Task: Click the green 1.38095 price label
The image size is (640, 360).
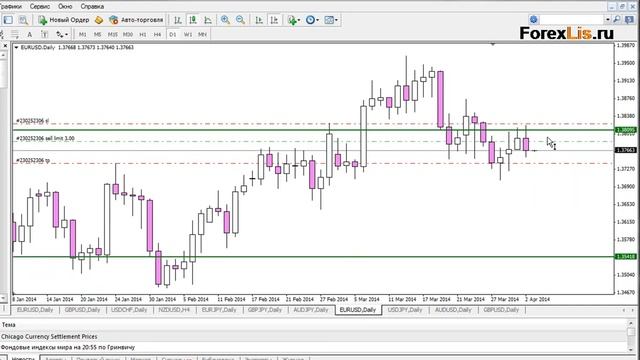Action: click(626, 130)
